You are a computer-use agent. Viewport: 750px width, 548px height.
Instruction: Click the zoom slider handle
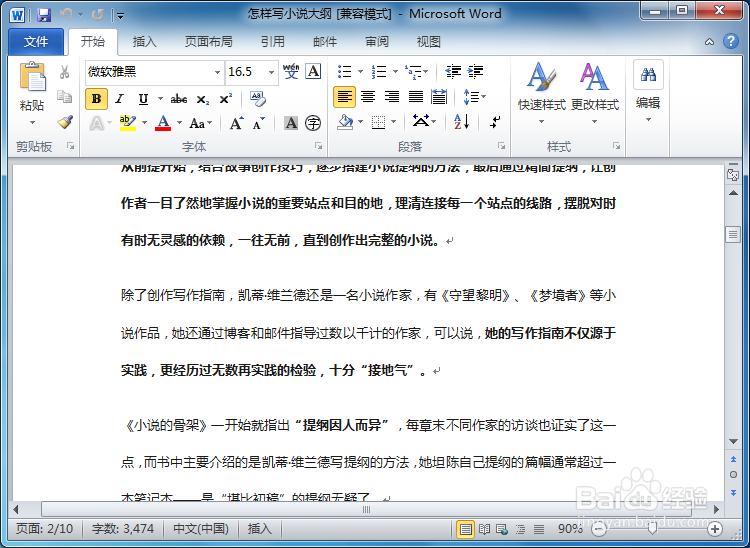pyautogui.click(x=652, y=529)
